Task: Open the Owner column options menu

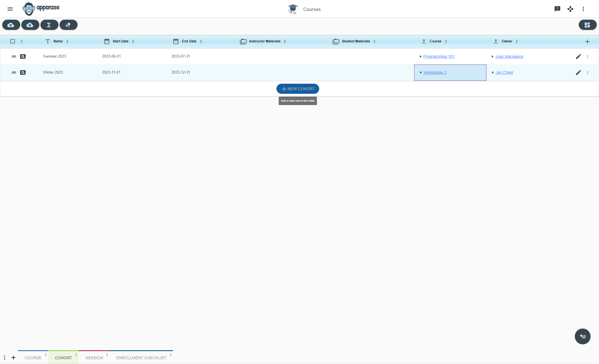Action: click(x=517, y=41)
